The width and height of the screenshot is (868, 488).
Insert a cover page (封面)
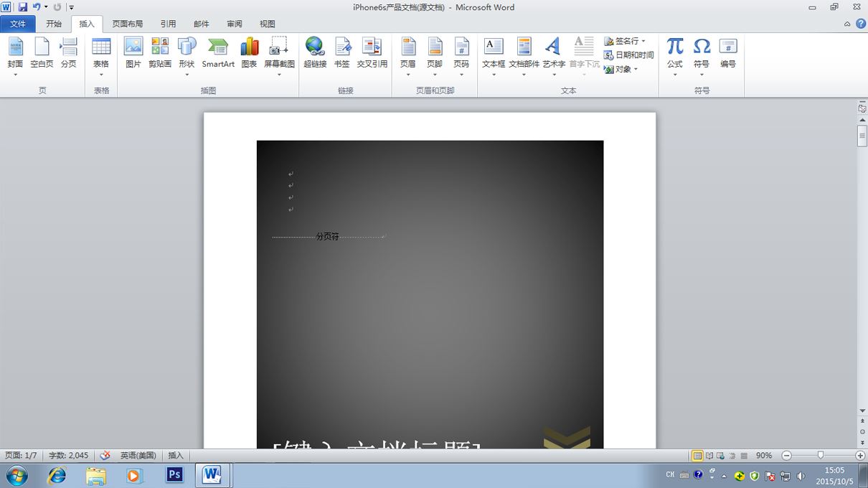click(15, 57)
